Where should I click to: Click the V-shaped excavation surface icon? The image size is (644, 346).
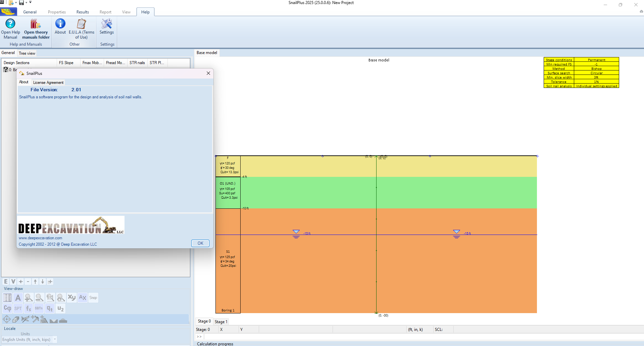(54, 320)
